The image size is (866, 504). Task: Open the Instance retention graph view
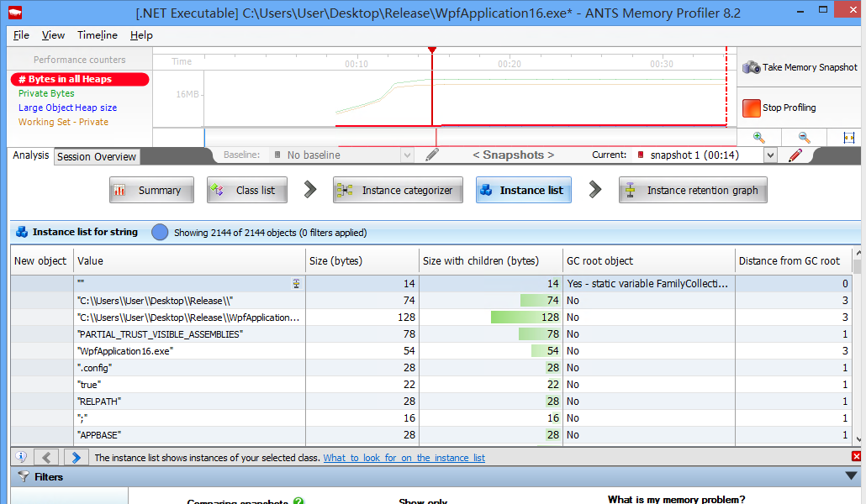(x=693, y=190)
